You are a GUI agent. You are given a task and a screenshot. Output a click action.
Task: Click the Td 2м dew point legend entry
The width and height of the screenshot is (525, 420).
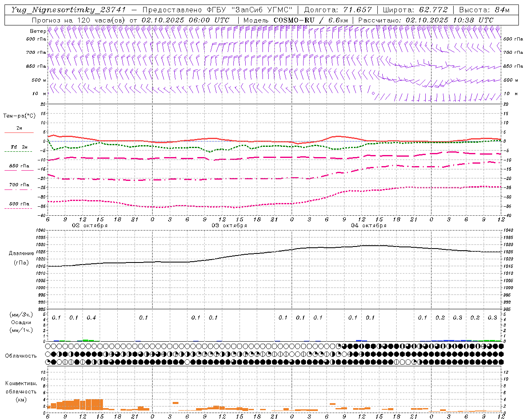pos(19,148)
